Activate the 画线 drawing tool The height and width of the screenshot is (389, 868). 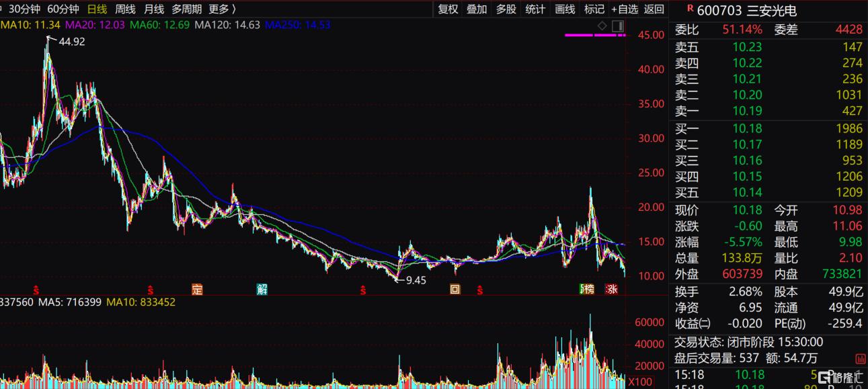[565, 9]
